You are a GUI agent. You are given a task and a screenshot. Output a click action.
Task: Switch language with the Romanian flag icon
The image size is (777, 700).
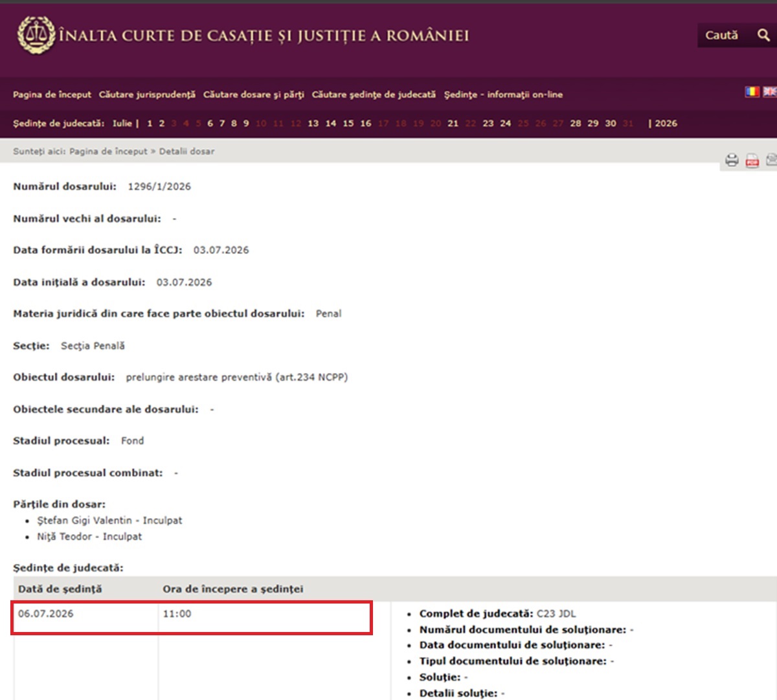tap(751, 92)
